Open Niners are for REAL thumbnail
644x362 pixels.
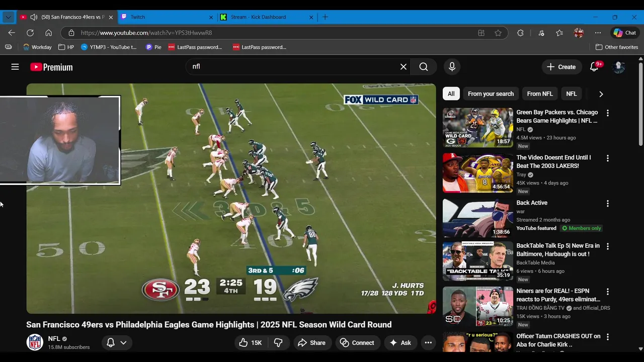point(477,306)
